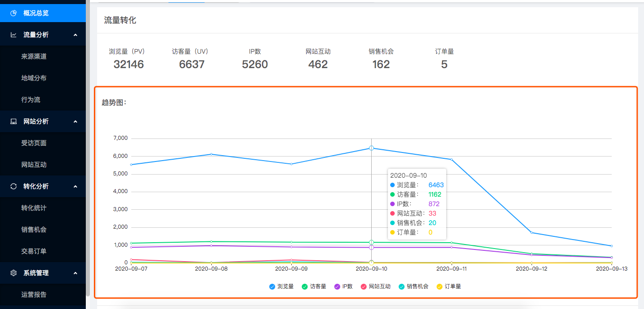Click the 2020-09-11 浏览量 data point
Viewport: 644px width, 309px height.
tap(451, 159)
